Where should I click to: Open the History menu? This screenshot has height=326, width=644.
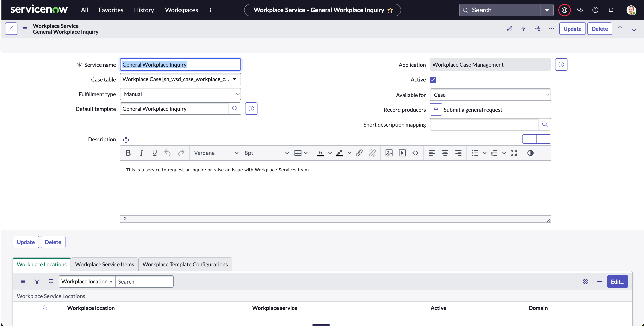coord(144,10)
